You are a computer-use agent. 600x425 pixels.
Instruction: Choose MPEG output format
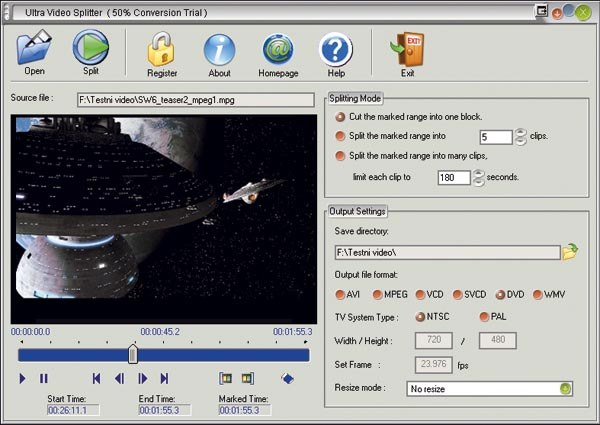377,295
